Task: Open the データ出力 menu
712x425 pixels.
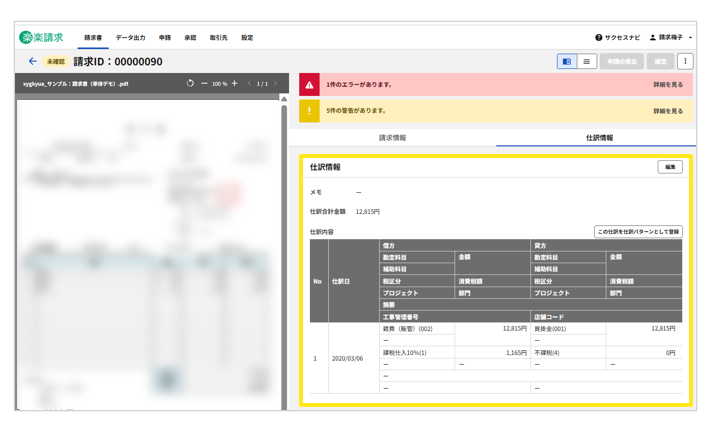Action: pyautogui.click(x=130, y=38)
